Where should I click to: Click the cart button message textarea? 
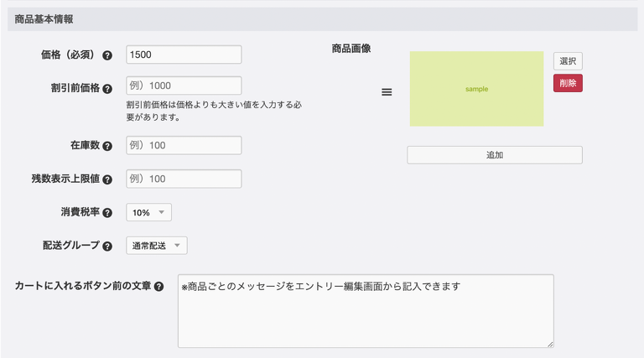click(x=365, y=310)
